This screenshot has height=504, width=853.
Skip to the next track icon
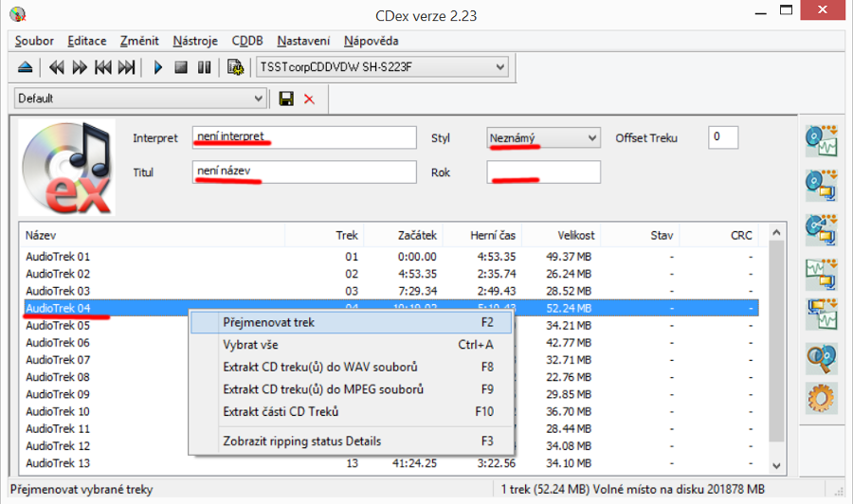[x=127, y=67]
